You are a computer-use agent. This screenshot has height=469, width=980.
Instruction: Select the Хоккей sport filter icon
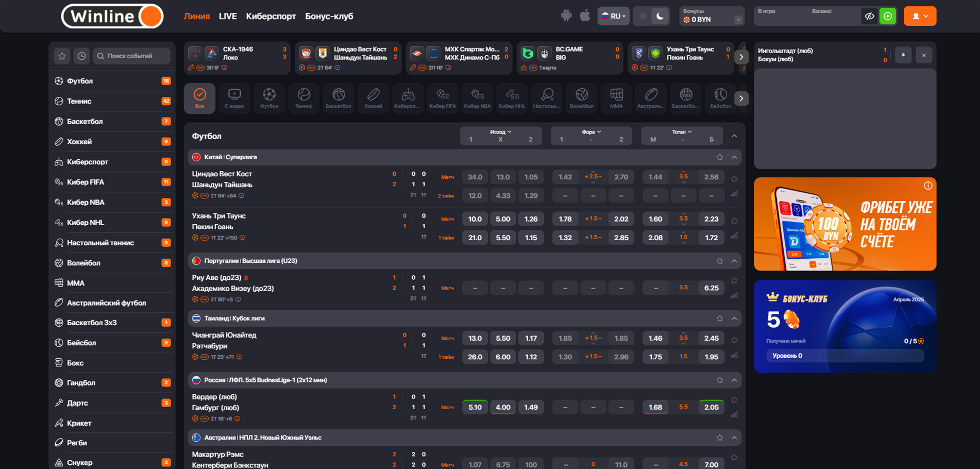[x=373, y=98]
